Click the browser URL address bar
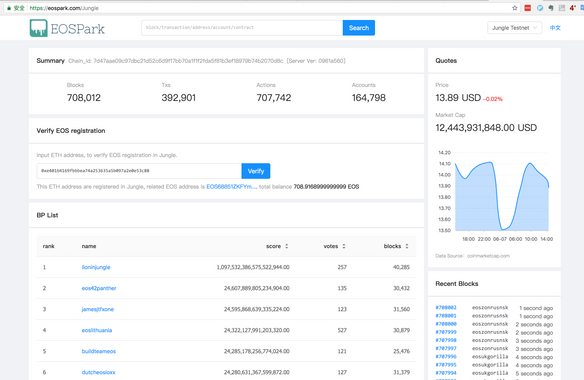Viewport: 584px width, 380px height. click(x=261, y=8)
